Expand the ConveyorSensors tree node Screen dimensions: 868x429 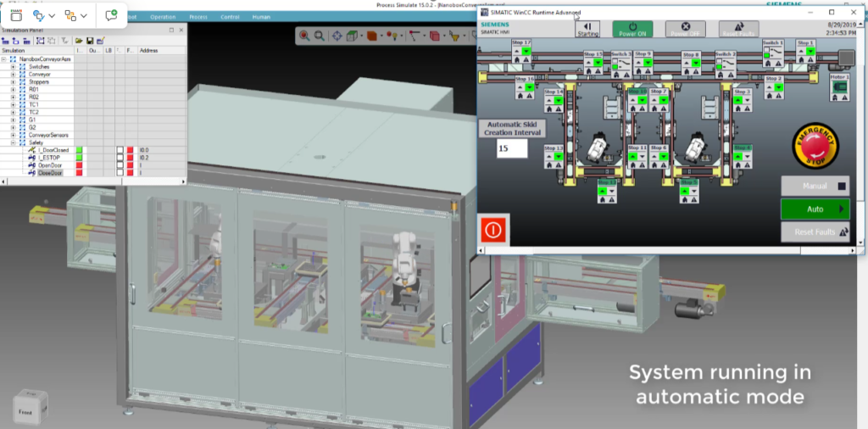click(x=14, y=135)
